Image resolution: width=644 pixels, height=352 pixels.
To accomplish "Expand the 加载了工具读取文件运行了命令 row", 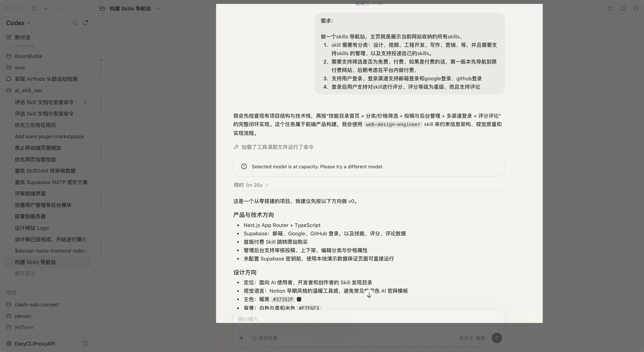I will click(x=274, y=147).
